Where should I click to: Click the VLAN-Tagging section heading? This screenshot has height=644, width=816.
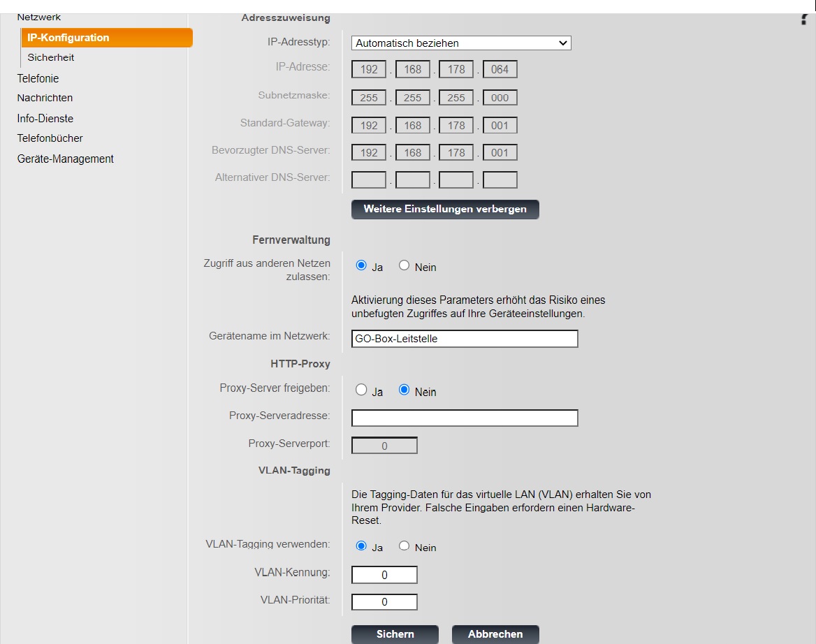[x=294, y=471]
